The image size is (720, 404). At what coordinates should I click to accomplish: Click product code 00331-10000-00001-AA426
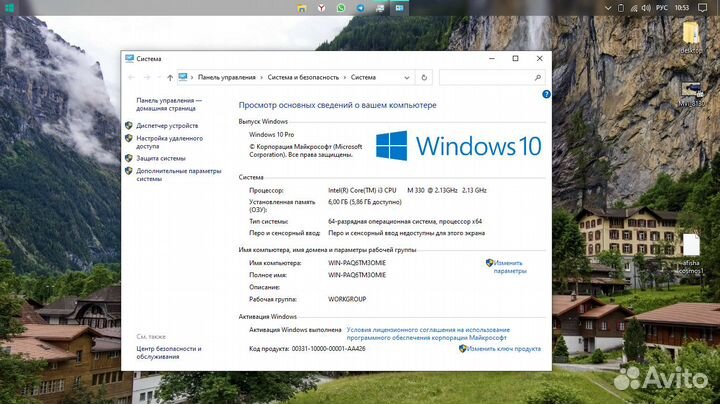coord(328,348)
